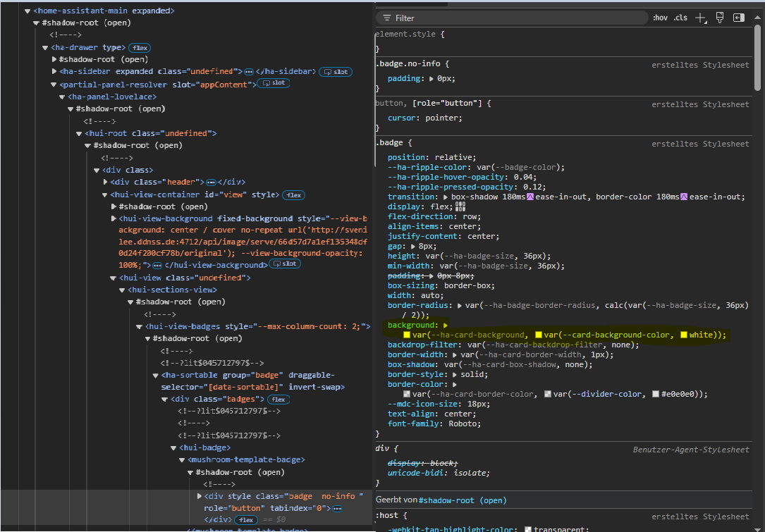This screenshot has height=532, width=765.
Task: Open the .cls class editor
Action: tap(680, 18)
